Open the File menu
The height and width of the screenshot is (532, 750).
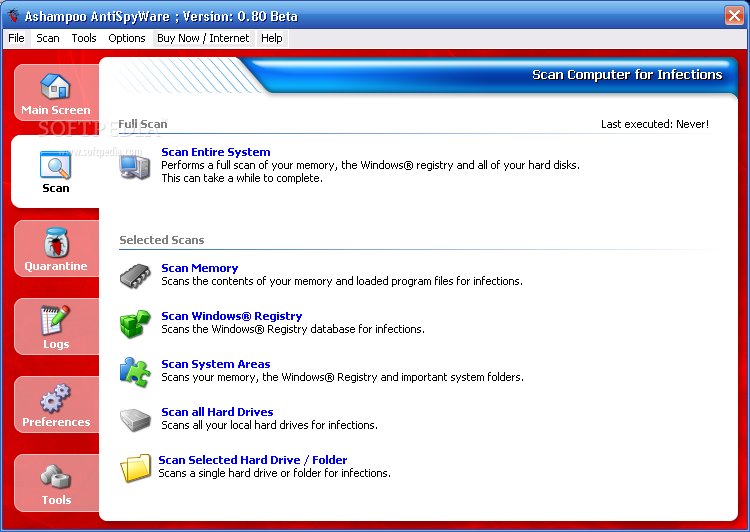(x=16, y=38)
